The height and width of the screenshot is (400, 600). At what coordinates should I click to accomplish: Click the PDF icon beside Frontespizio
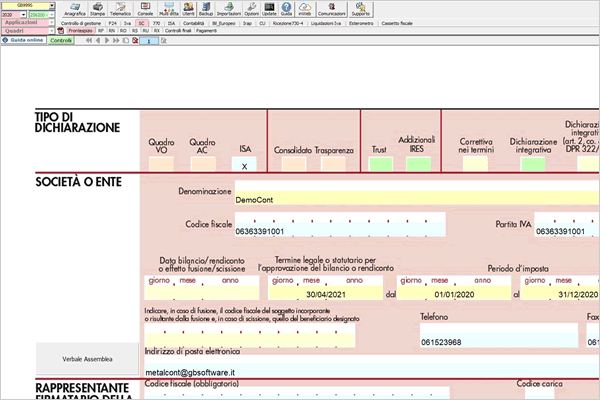click(60, 31)
